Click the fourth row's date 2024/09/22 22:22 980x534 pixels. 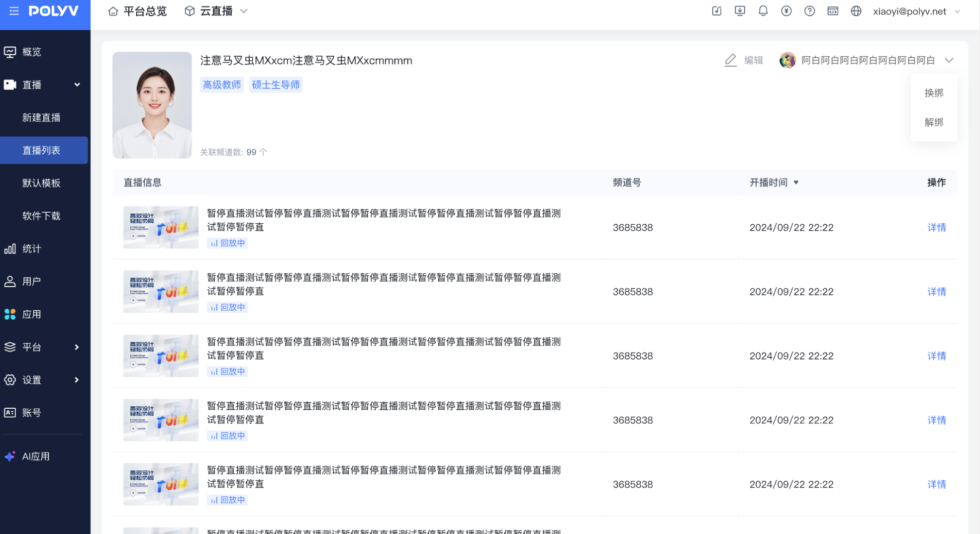[791, 420]
